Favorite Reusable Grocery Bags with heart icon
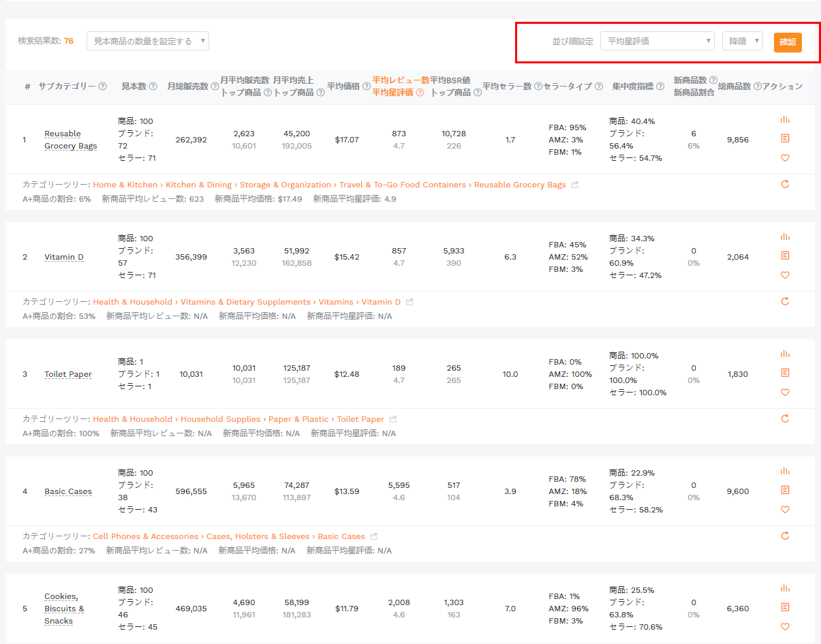Image resolution: width=821 pixels, height=644 pixels. point(785,158)
